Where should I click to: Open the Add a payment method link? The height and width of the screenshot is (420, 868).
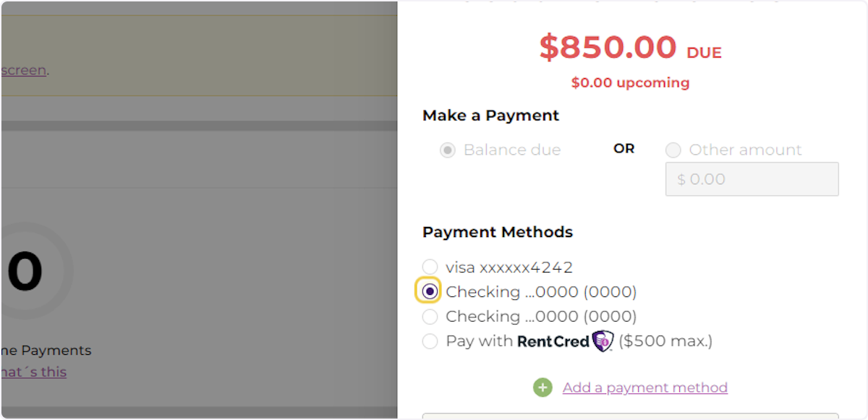click(x=644, y=387)
